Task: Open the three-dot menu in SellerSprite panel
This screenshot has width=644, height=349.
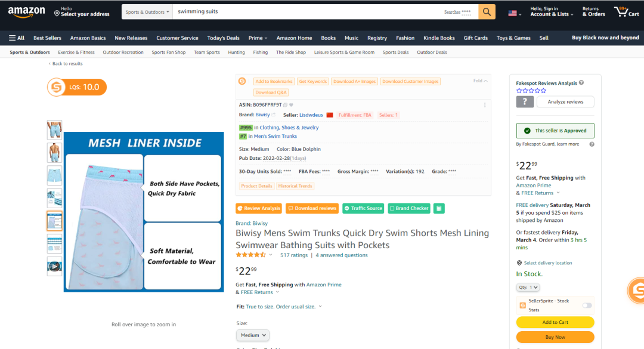Action: point(485,105)
